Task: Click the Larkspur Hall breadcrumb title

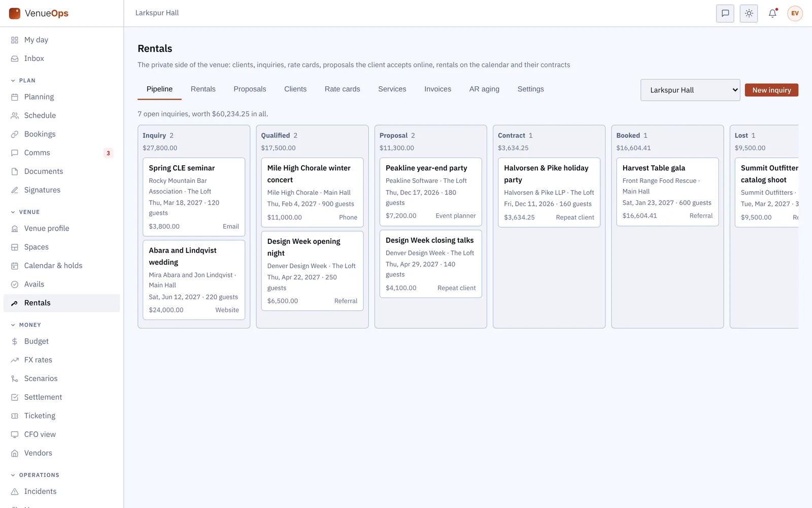Action: click(x=157, y=13)
